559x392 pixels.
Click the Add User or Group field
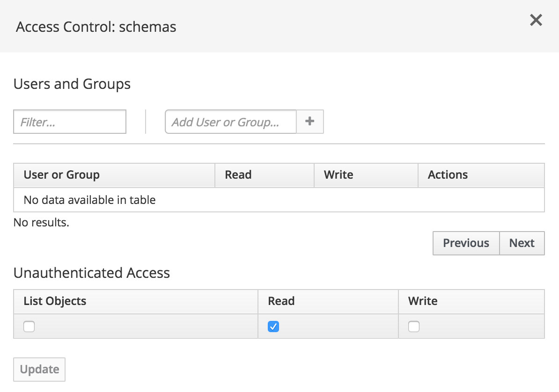pos(231,122)
